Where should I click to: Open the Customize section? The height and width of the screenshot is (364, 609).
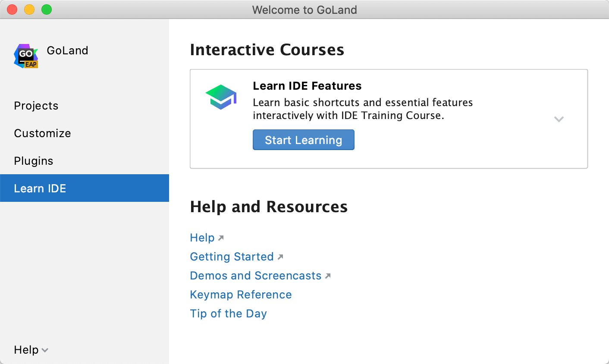pyautogui.click(x=42, y=133)
